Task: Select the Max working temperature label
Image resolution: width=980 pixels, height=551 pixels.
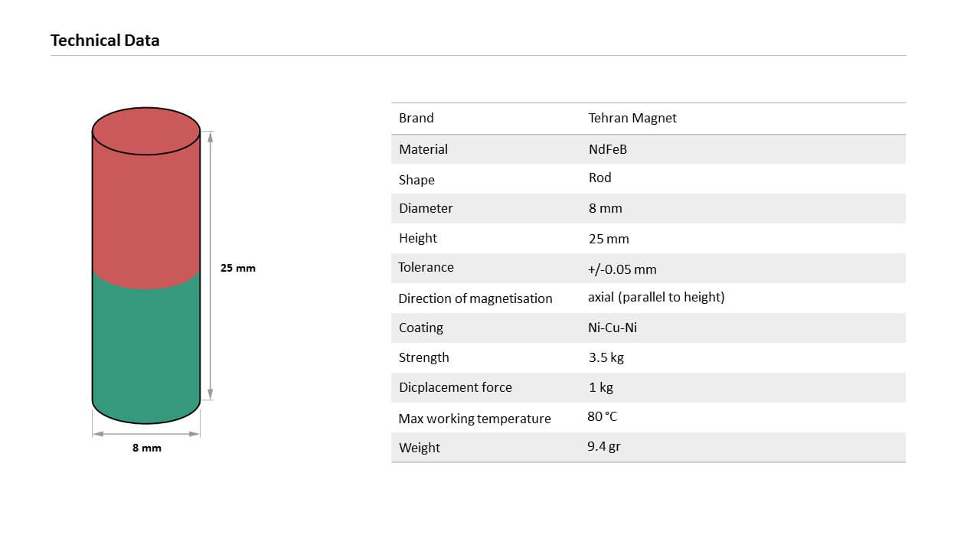Action: pos(475,419)
